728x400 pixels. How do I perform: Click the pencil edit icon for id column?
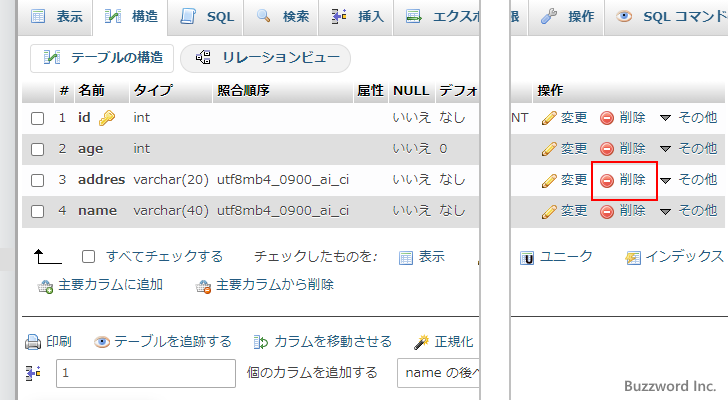548,118
